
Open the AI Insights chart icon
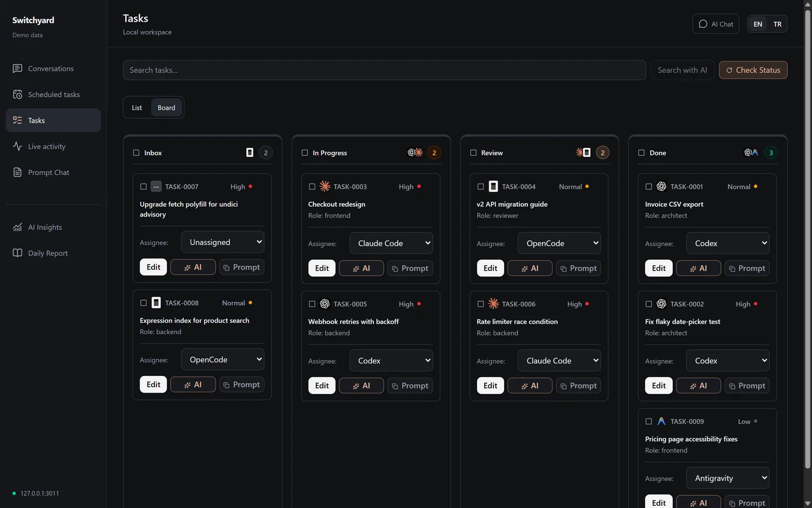(17, 227)
